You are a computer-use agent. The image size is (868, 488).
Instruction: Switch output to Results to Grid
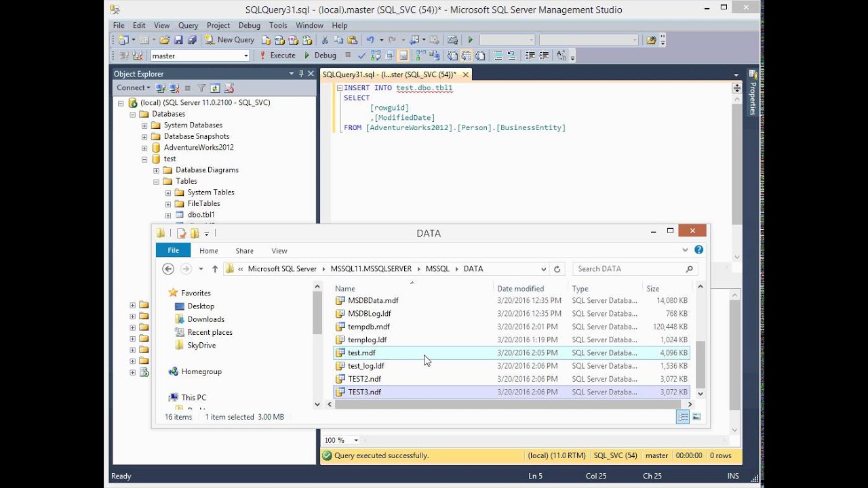pos(467,56)
